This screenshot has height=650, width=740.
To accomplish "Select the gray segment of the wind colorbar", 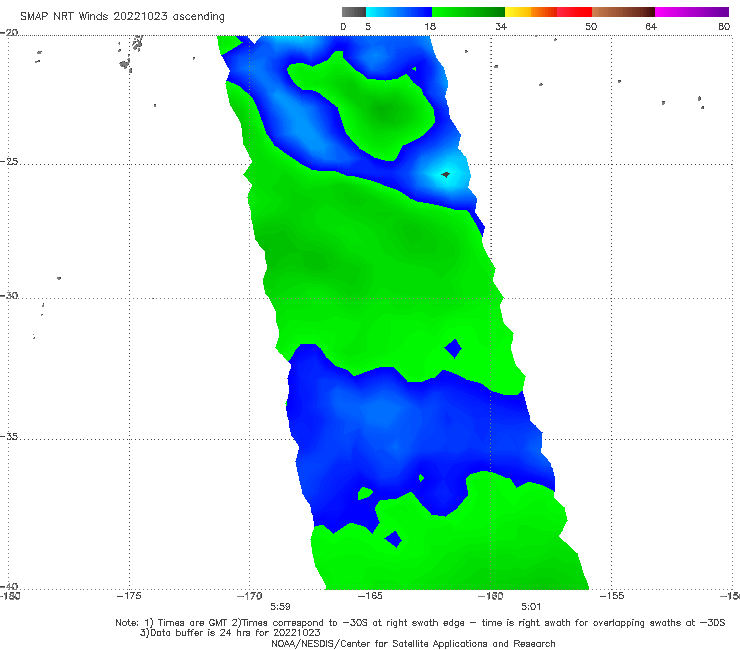I will click(x=353, y=12).
